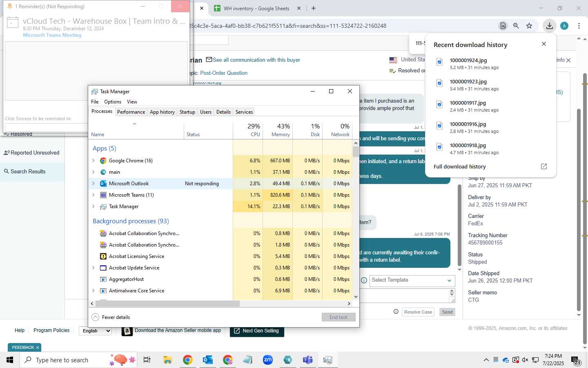Open English language dropdown
This screenshot has width=588, height=368.
tap(95, 331)
